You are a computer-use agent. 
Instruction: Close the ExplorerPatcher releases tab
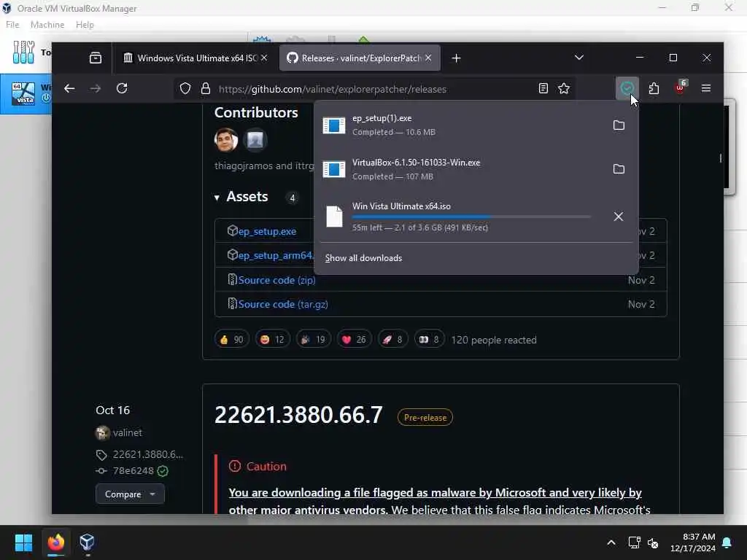pyautogui.click(x=428, y=58)
